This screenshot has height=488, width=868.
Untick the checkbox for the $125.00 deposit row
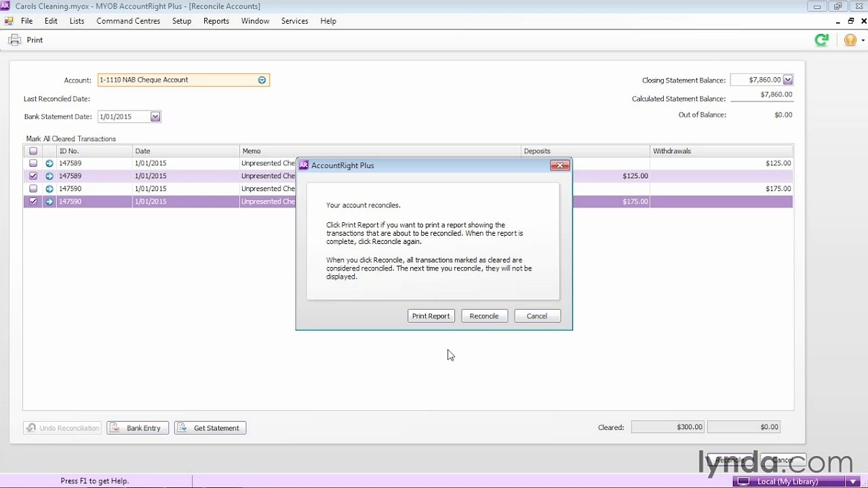click(x=33, y=176)
